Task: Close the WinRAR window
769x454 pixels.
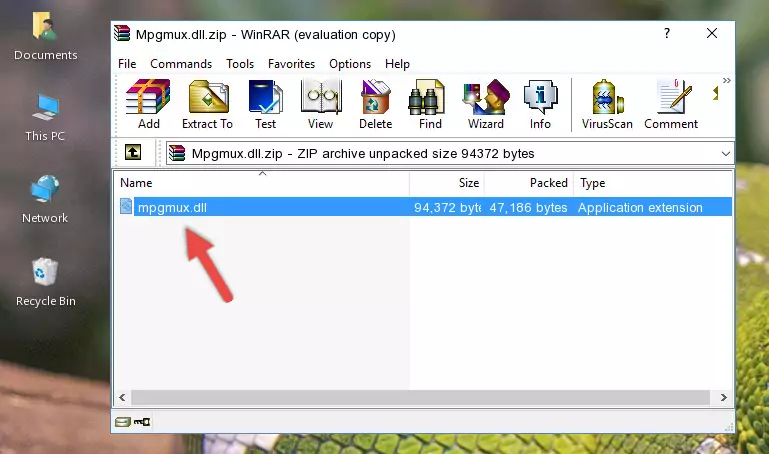Action: [x=712, y=33]
